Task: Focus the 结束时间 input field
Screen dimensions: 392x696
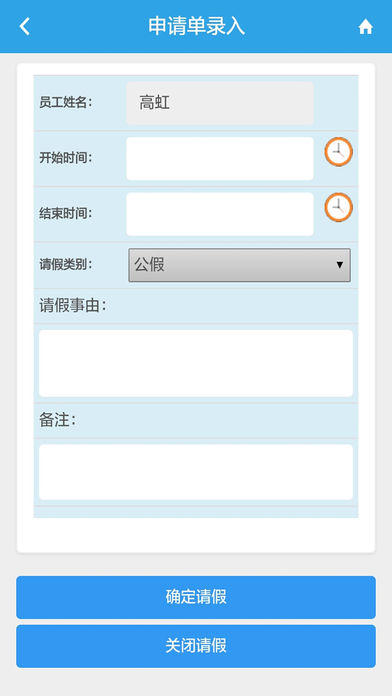Action: tap(220, 214)
